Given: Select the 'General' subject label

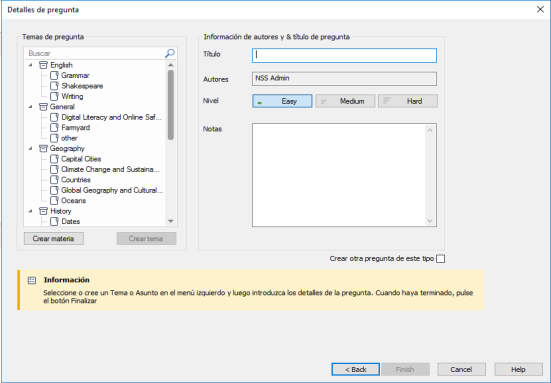Looking at the screenshot, I should 62,107.
